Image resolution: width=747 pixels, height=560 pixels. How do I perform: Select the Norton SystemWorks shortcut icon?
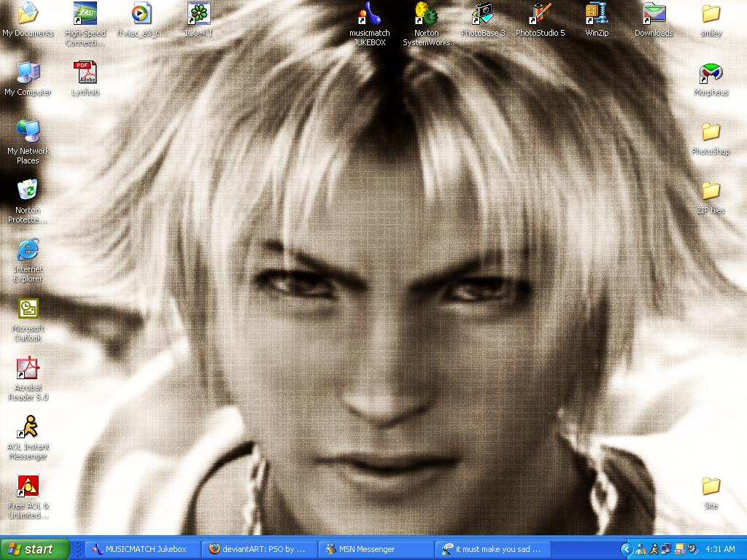point(426,13)
